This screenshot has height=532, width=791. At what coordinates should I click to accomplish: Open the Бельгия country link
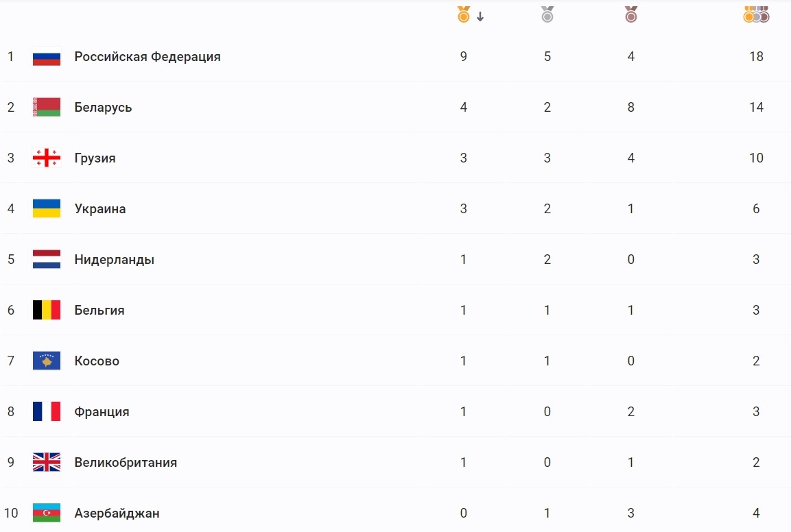click(99, 311)
